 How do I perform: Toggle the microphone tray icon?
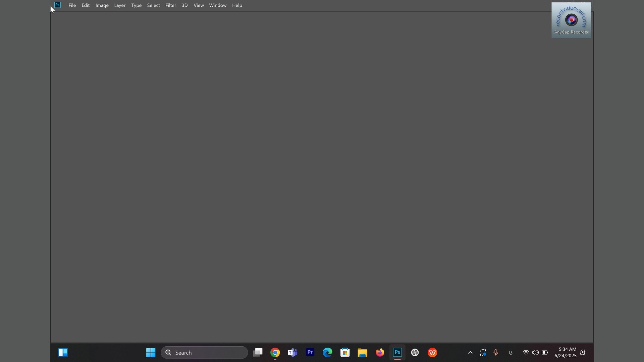(x=496, y=353)
